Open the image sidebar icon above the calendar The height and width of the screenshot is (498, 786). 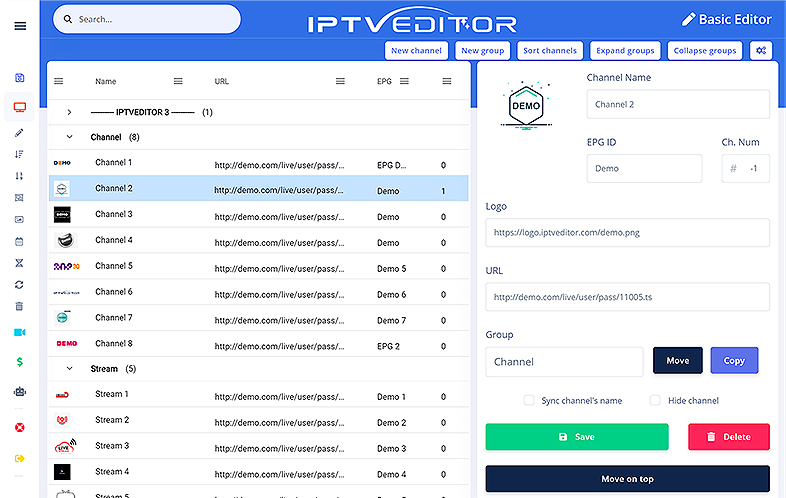tap(19, 219)
